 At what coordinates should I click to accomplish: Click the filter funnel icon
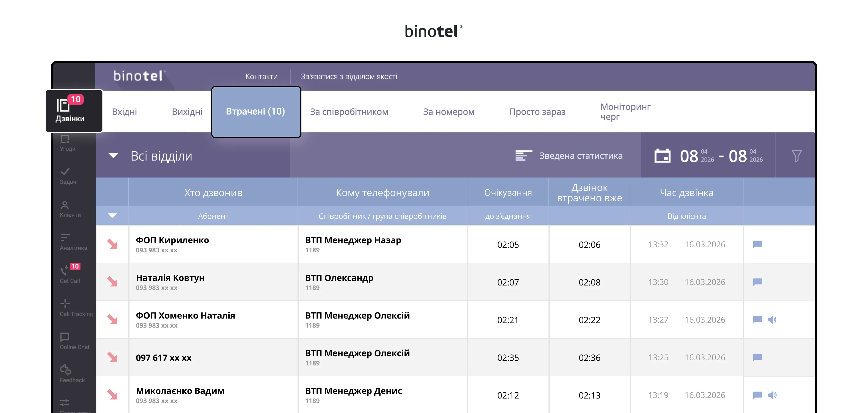[796, 156]
